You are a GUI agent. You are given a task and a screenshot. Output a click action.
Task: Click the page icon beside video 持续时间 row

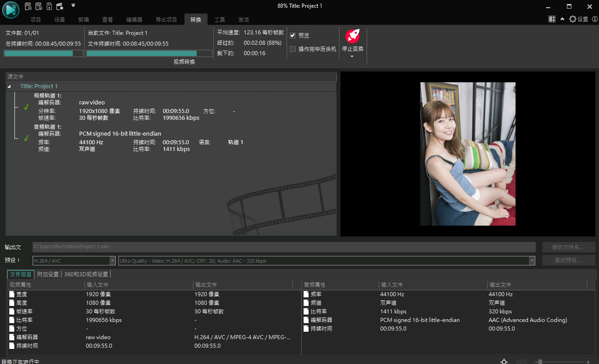click(12, 346)
